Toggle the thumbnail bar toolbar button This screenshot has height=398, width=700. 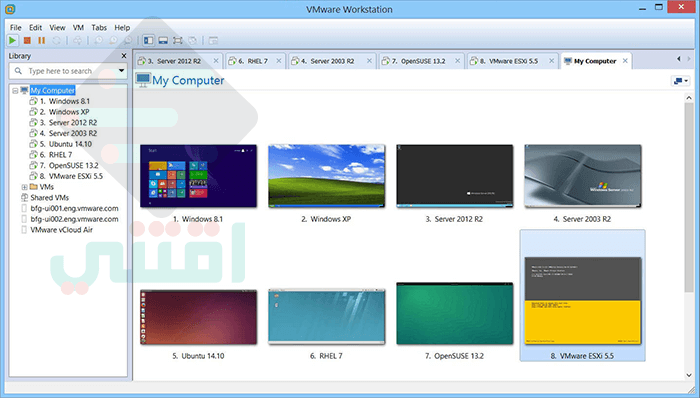click(163, 41)
